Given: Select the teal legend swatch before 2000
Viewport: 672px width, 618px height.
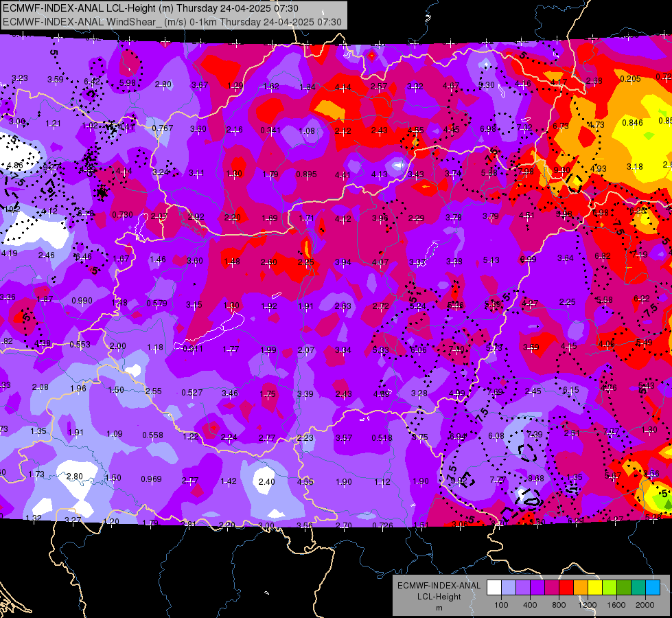Looking at the screenshot, I should [638, 588].
